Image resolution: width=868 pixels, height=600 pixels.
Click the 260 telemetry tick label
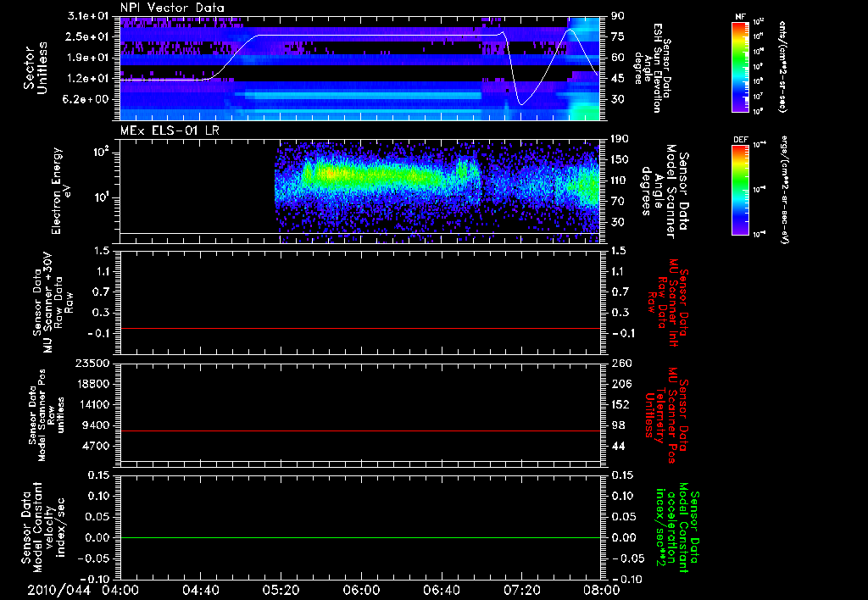tap(620, 363)
